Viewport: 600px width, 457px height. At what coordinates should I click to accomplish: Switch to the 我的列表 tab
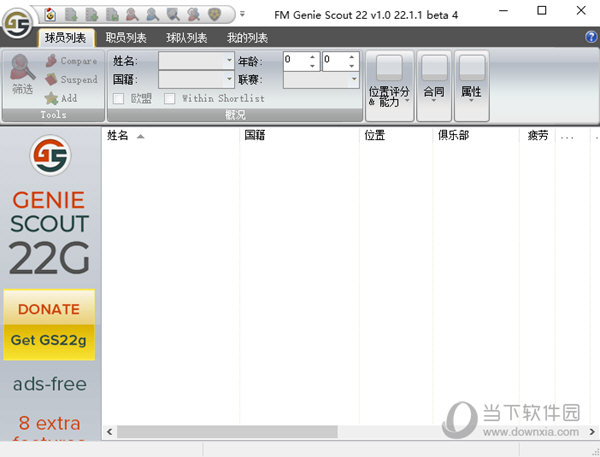point(247,38)
